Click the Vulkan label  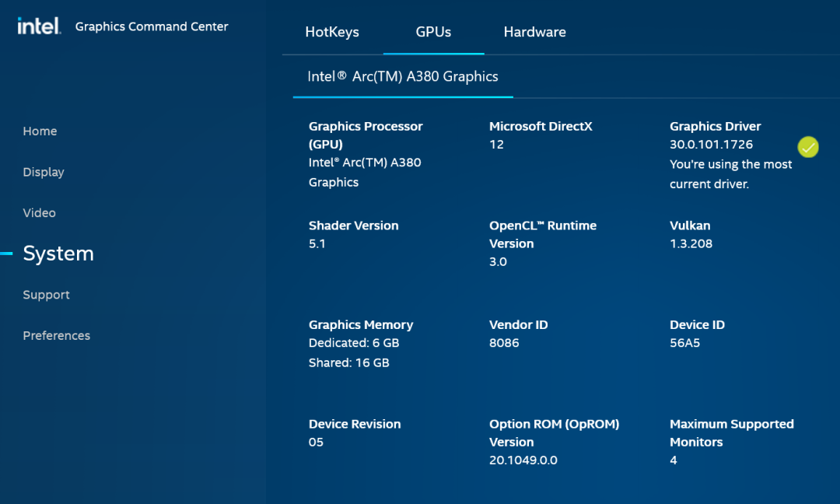pyautogui.click(x=690, y=226)
